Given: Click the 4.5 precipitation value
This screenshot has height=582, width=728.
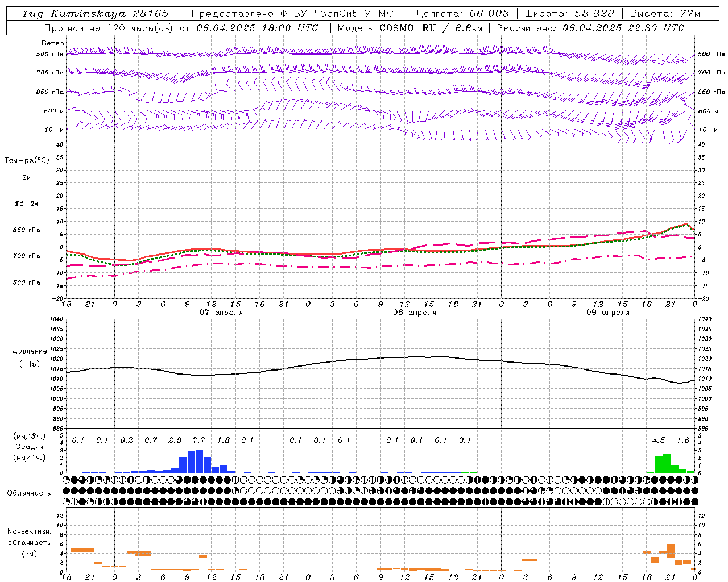Looking at the screenshot, I should pos(659,440).
